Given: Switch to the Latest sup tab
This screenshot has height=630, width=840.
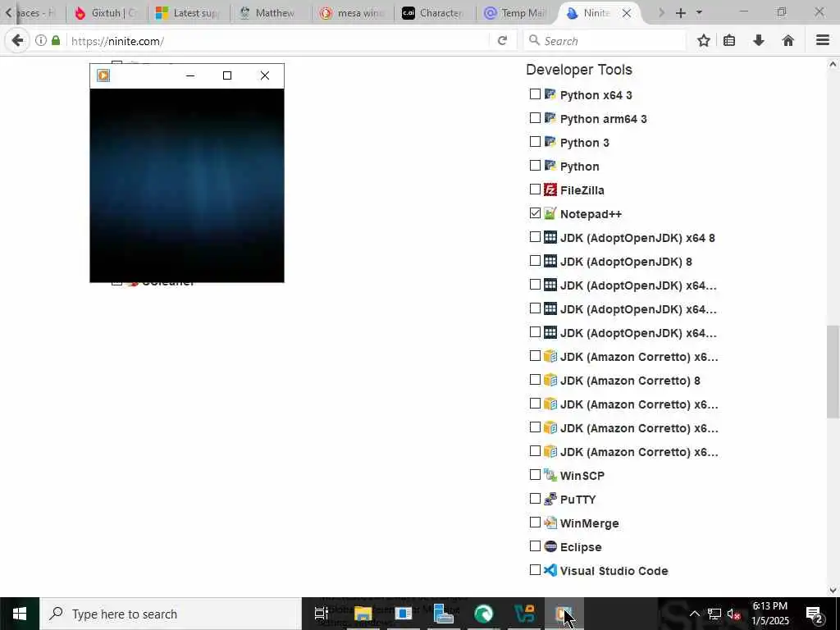Looking at the screenshot, I should (189, 13).
